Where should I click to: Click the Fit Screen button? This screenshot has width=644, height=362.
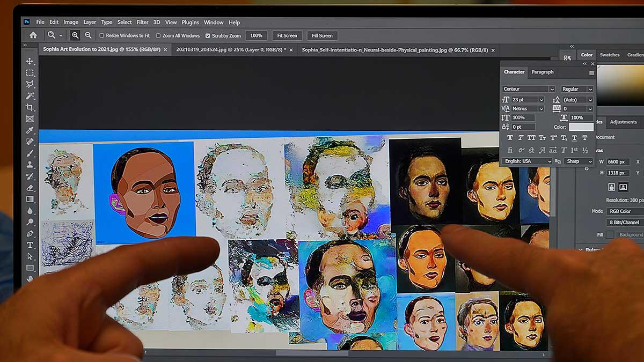[x=287, y=35]
